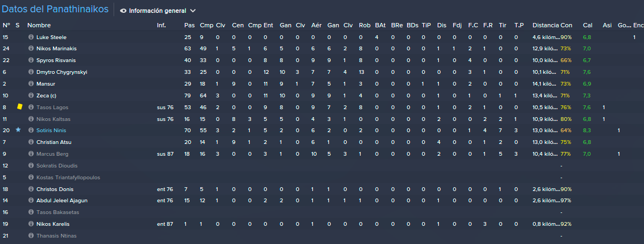The height and width of the screenshot is (244, 644).
Task: Open info icon for Tasos Lagos
Action: tap(31, 108)
